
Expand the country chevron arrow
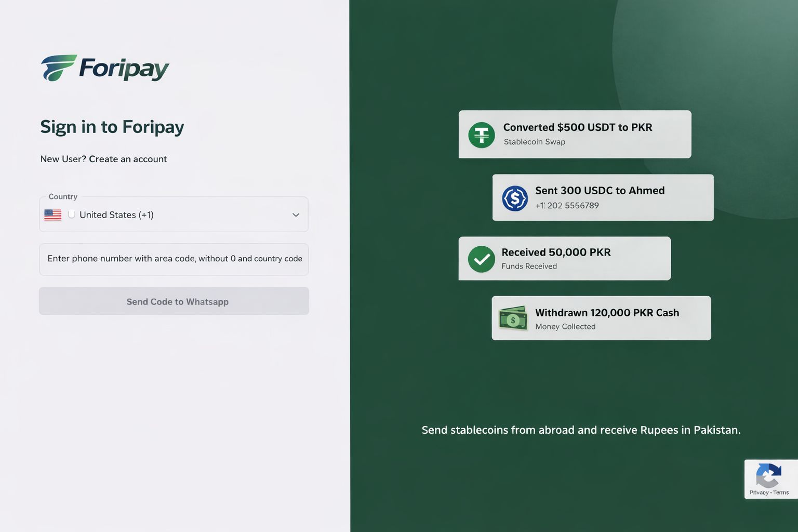click(296, 215)
